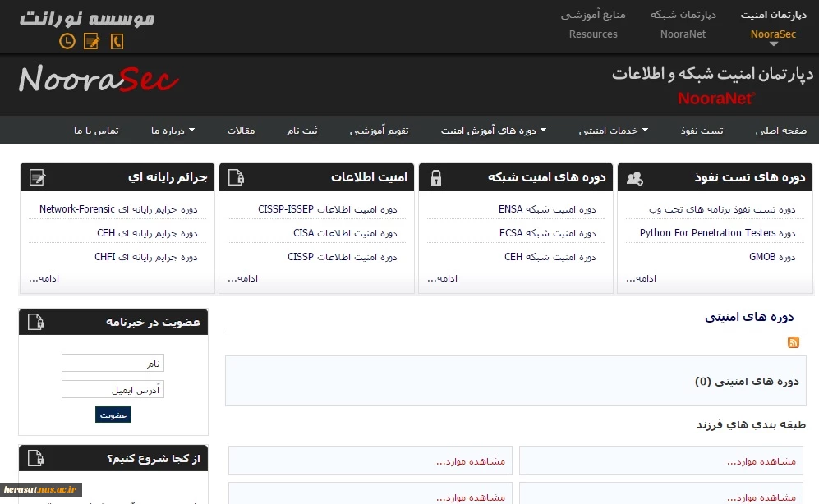Click the NooraSec logo
Viewport: 819px width, 504px height.
pos(99,80)
